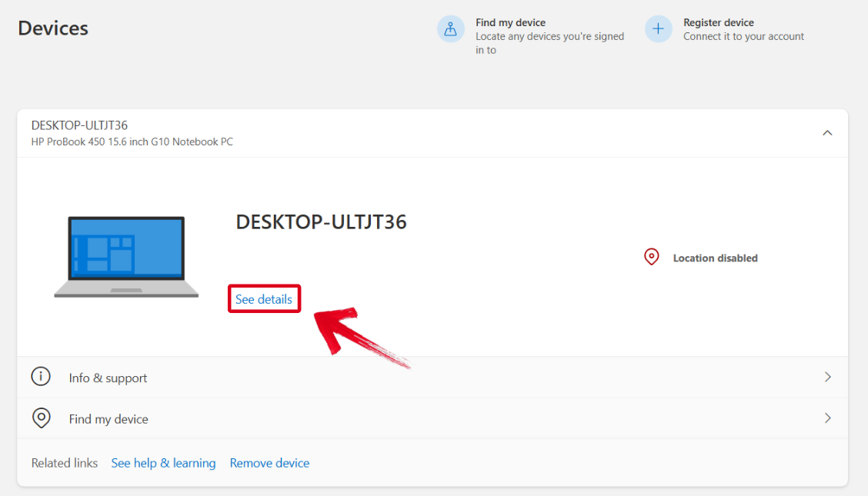Click Remove device link
This screenshot has width=868, height=496.
(269, 462)
